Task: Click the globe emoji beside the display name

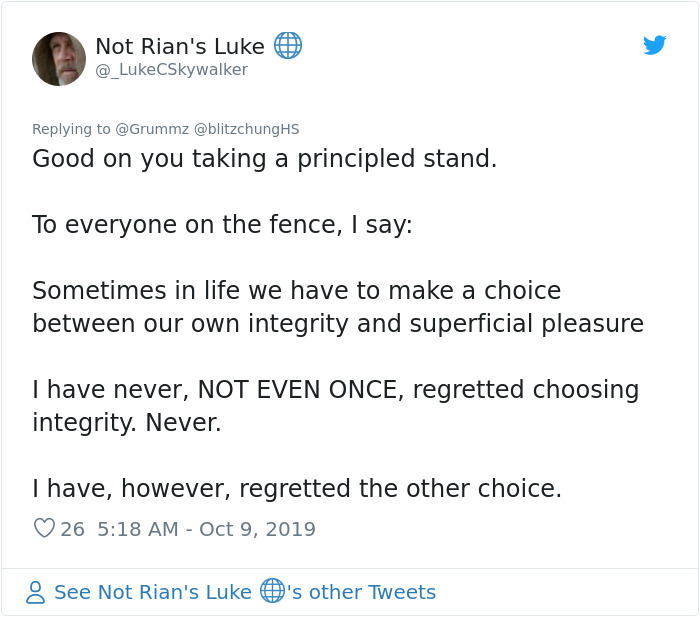Action: click(x=288, y=45)
